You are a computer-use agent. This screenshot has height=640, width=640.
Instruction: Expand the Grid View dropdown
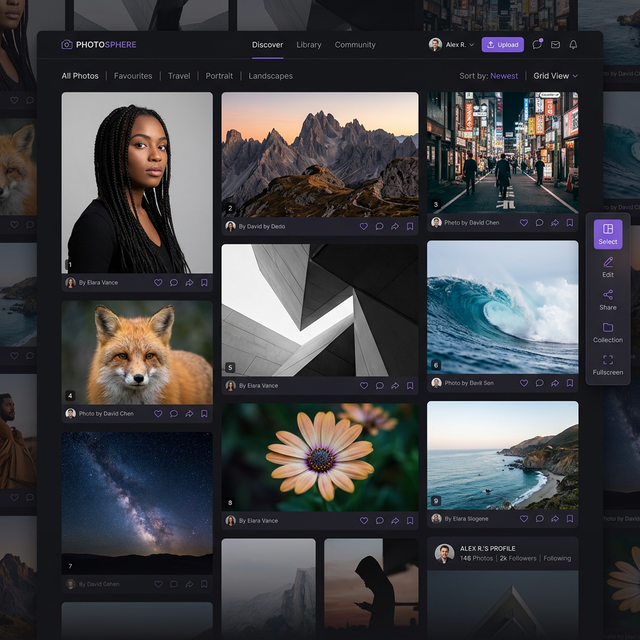[x=555, y=76]
